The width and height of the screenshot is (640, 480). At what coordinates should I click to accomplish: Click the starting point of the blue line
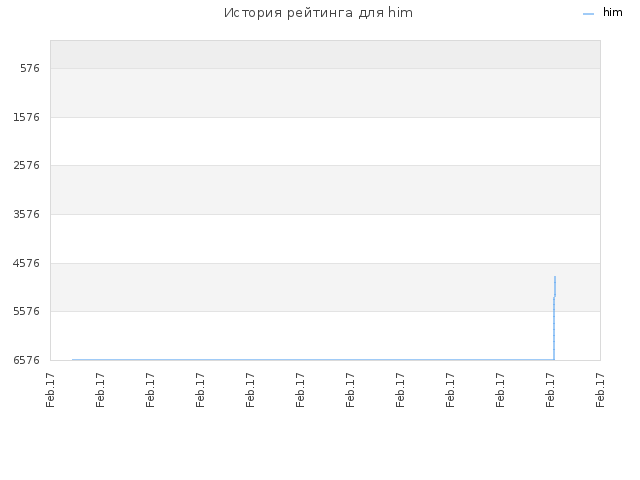point(73,360)
